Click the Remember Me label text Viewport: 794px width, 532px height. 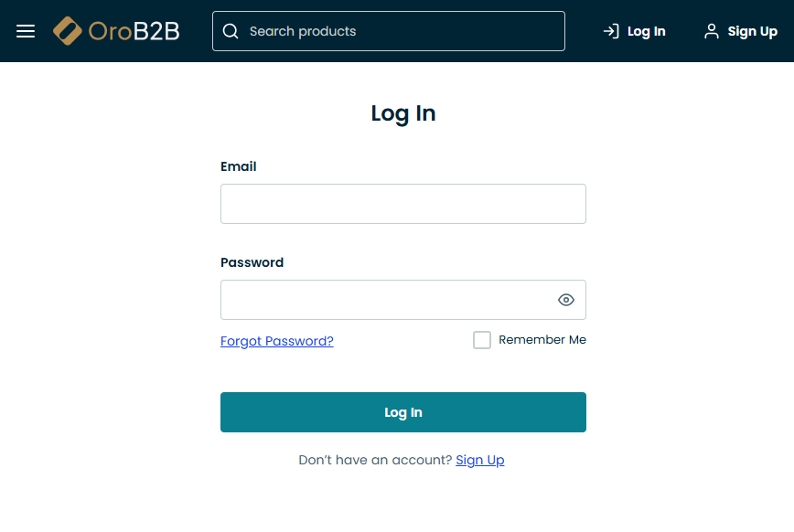tap(542, 340)
